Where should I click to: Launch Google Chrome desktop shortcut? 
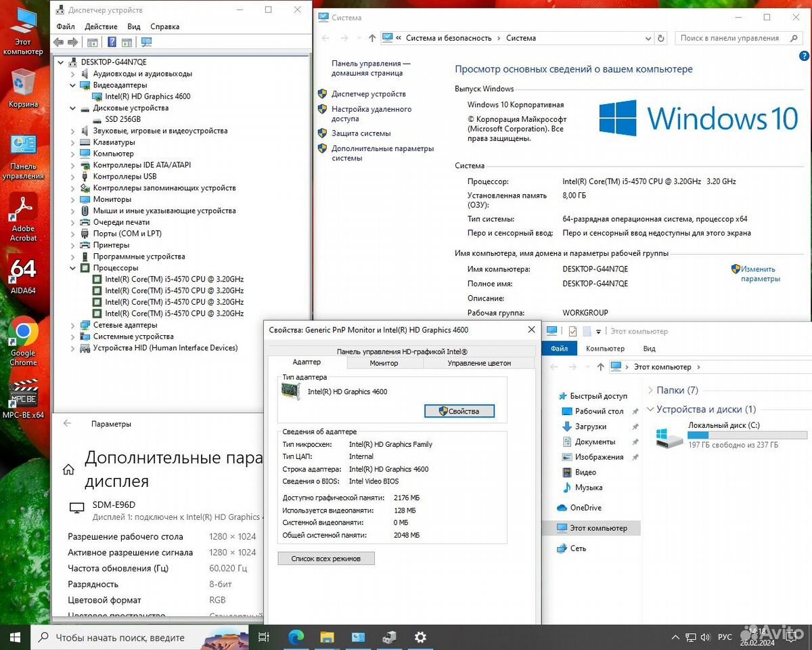(23, 342)
